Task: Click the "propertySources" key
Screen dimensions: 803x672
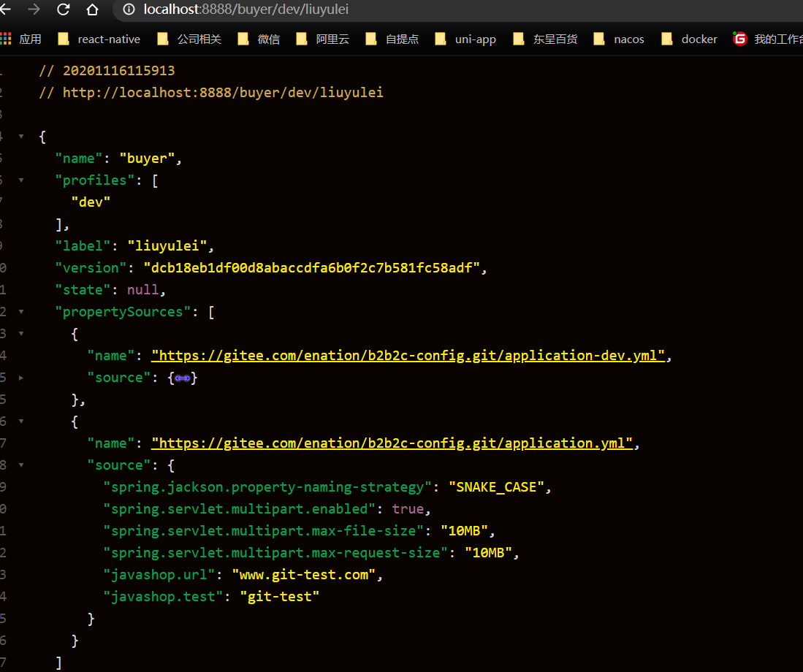Action: [123, 312]
